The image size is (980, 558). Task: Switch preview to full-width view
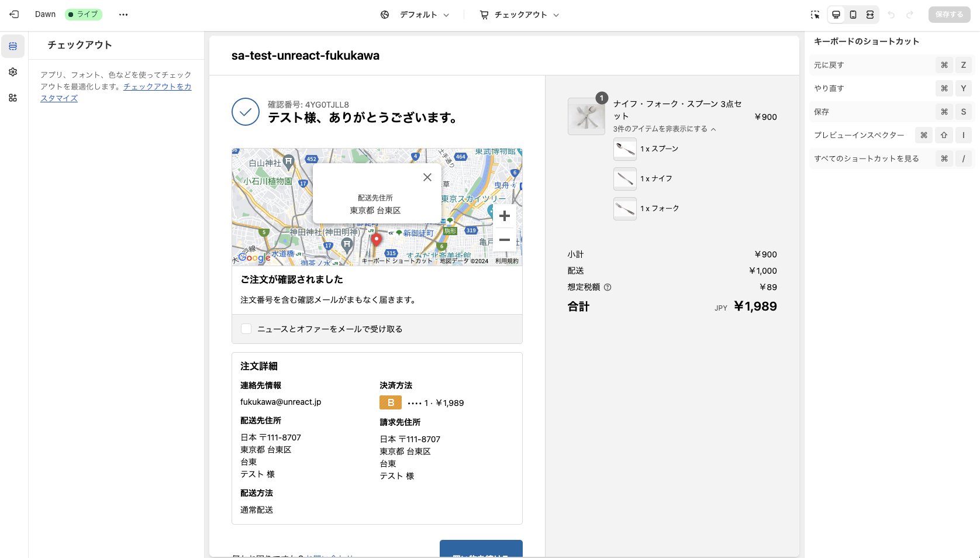point(869,15)
